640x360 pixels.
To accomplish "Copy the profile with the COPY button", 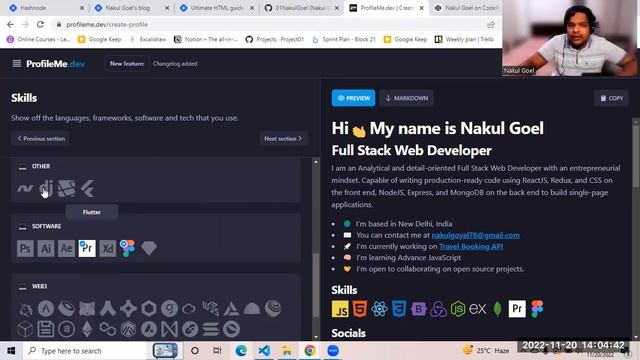I will pyautogui.click(x=611, y=98).
